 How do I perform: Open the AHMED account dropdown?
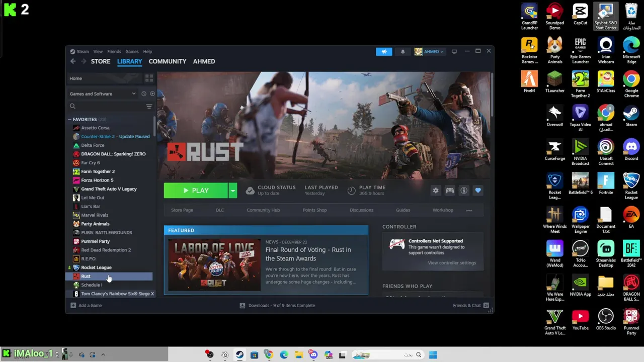(429, 51)
